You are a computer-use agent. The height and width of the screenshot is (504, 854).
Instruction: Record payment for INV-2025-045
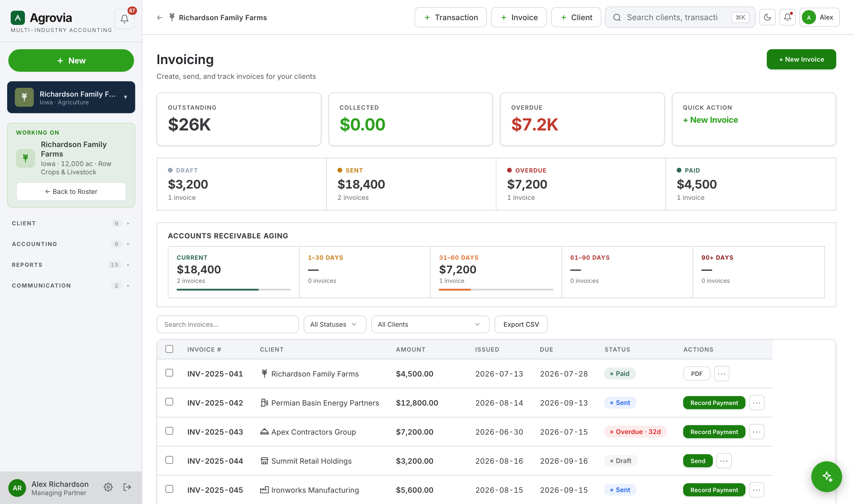click(x=714, y=490)
